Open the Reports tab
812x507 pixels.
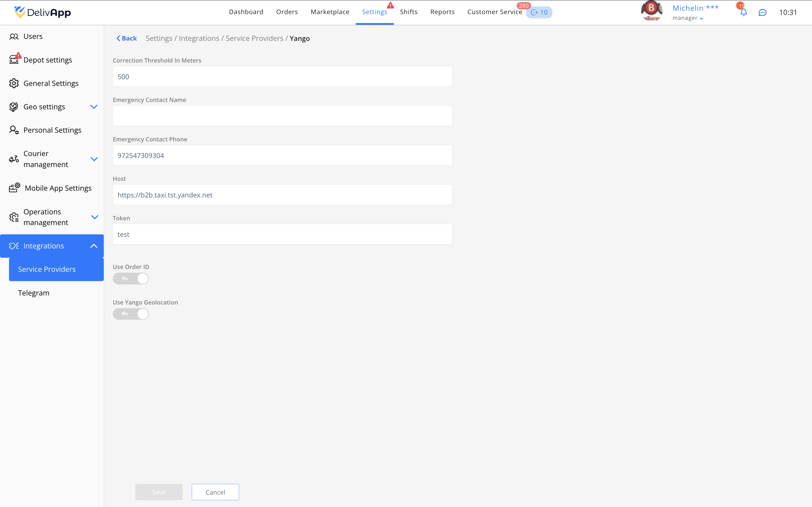tap(442, 12)
